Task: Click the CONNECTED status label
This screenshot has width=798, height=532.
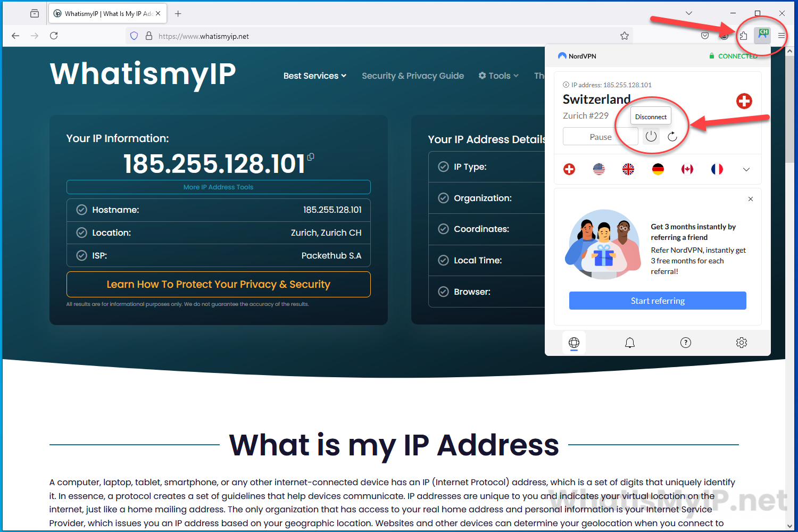Action: point(737,56)
